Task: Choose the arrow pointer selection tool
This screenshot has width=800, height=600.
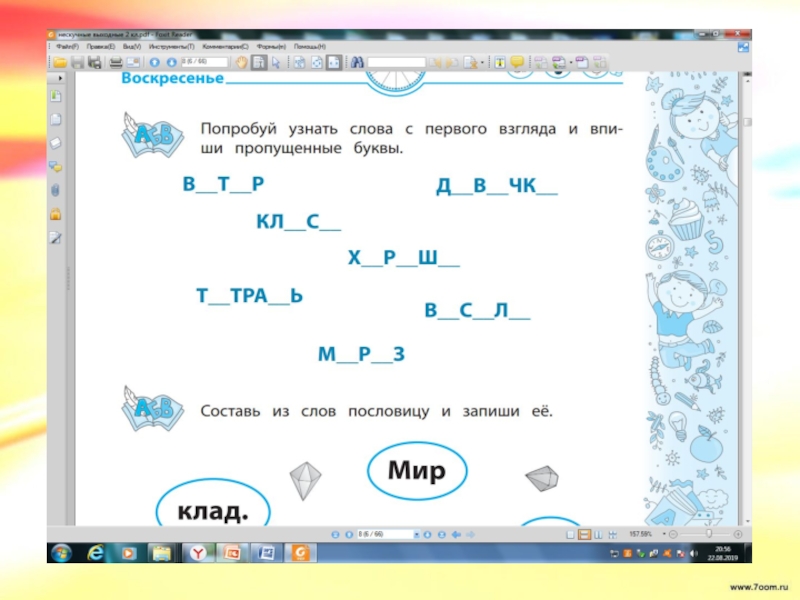Action: click(x=276, y=63)
